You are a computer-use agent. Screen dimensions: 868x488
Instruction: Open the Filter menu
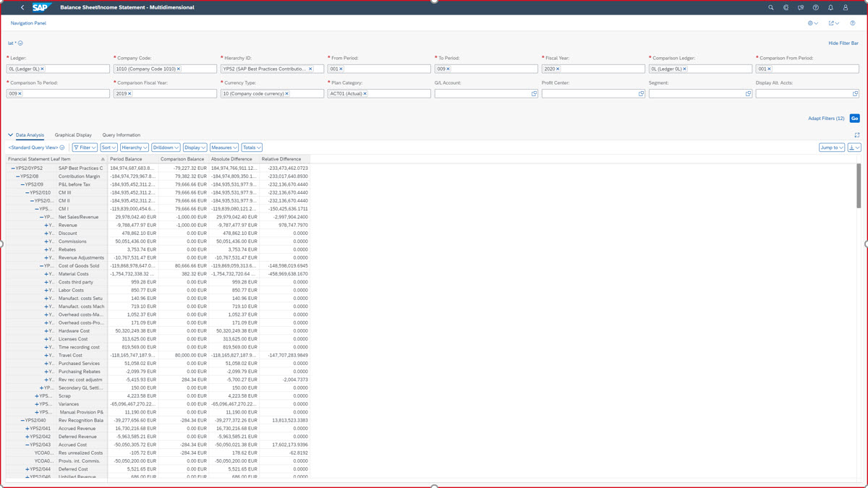(85, 147)
